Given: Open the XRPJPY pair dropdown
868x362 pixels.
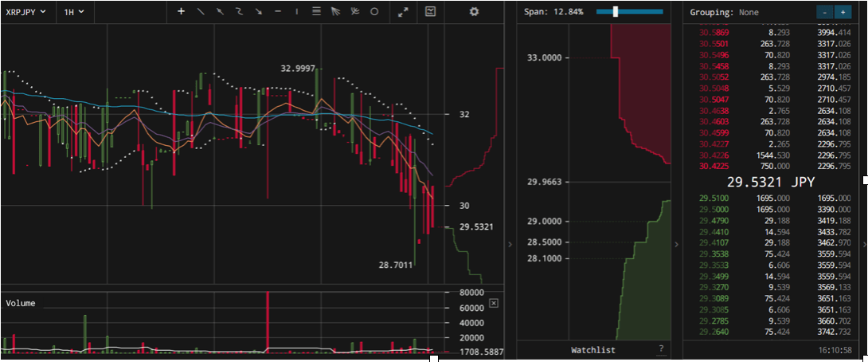Looking at the screenshot, I should coord(25,12).
